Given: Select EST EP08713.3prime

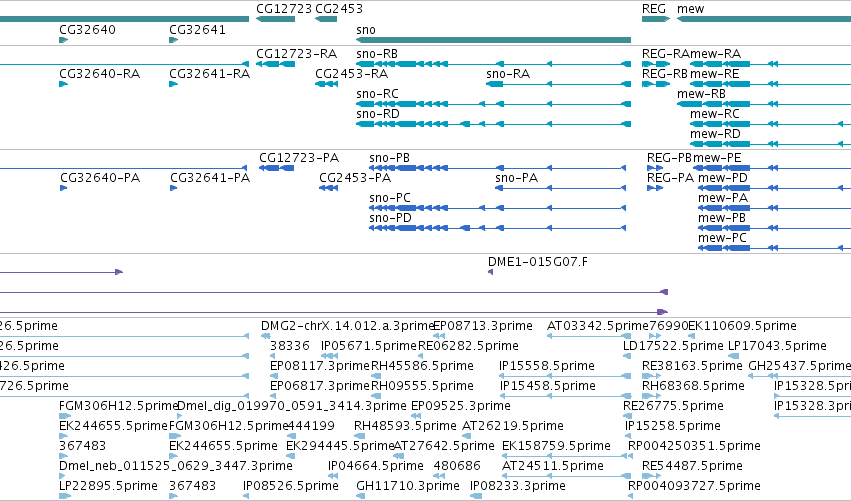Looking at the screenshot, I should (483, 326).
